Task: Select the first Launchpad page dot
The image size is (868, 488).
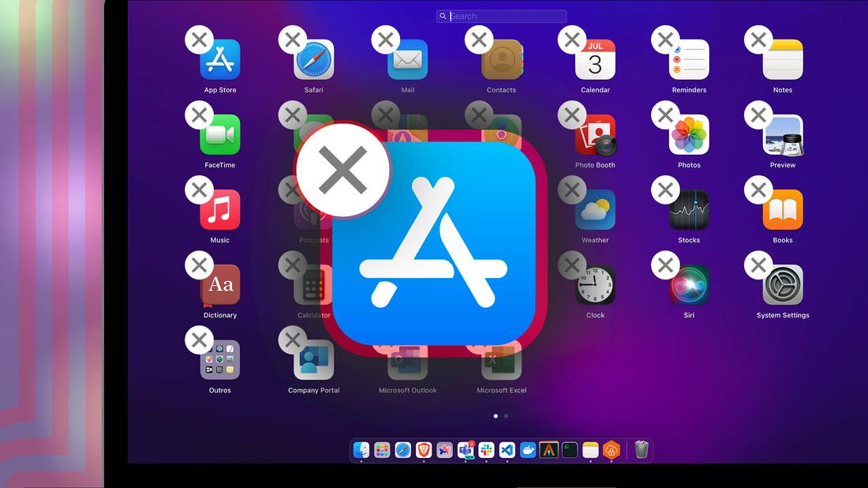Action: (496, 416)
